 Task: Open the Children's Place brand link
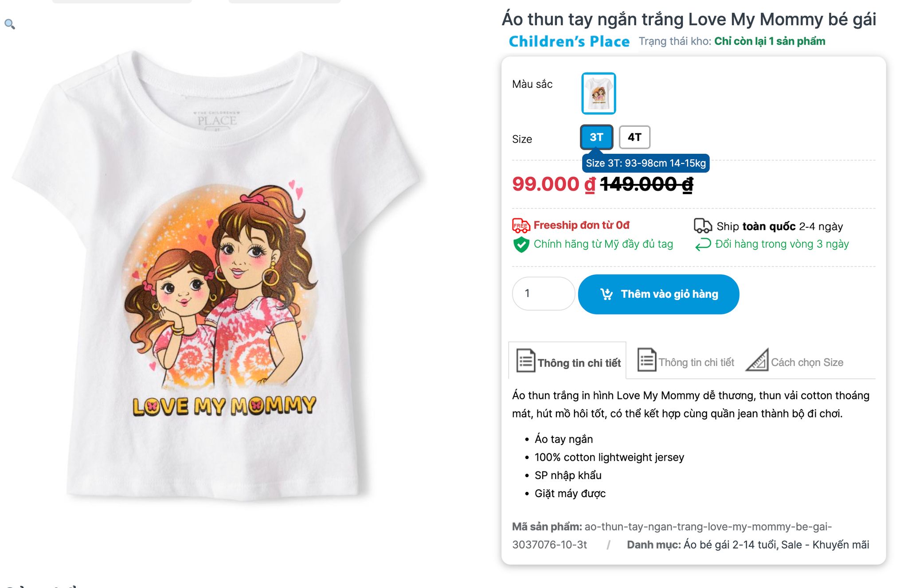point(569,41)
